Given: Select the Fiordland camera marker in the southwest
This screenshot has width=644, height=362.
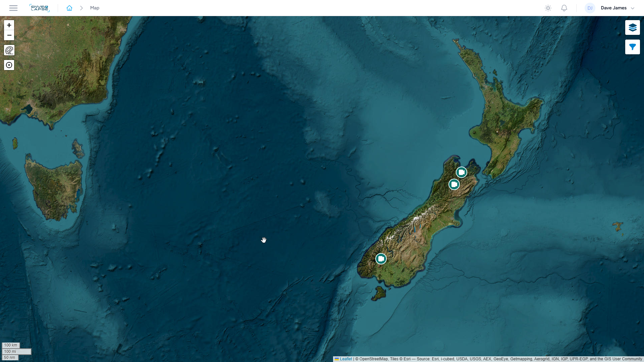Looking at the screenshot, I should pyautogui.click(x=381, y=259).
